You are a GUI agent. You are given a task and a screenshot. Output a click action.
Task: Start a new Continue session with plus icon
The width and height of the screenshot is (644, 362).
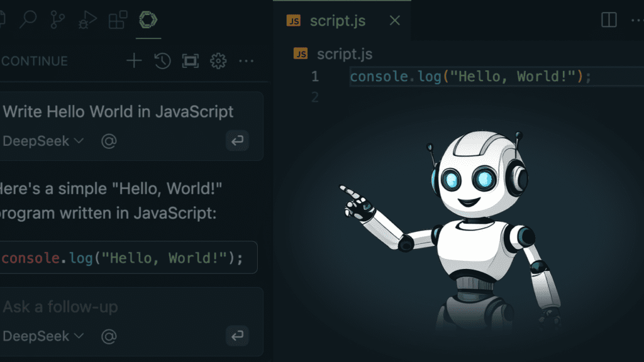[x=134, y=61]
